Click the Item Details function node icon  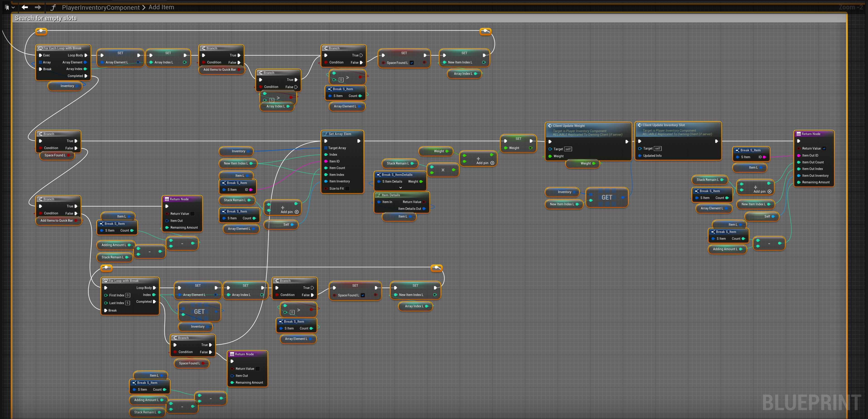tap(379, 195)
